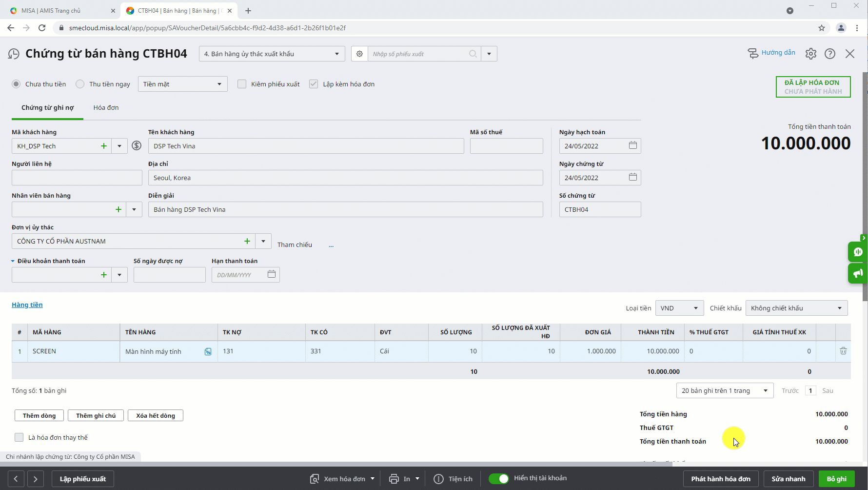
Task: Click the voucher history clock icon
Action: coord(14,54)
